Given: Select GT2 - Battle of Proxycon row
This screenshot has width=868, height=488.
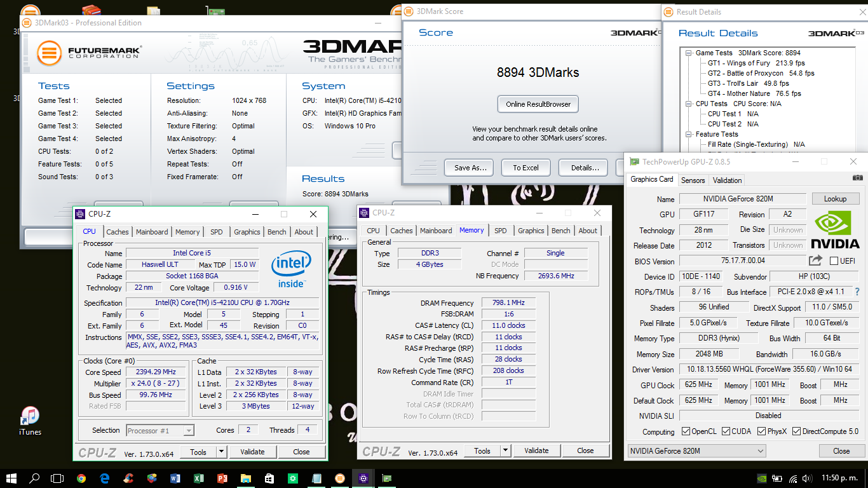Looking at the screenshot, I should [761, 73].
